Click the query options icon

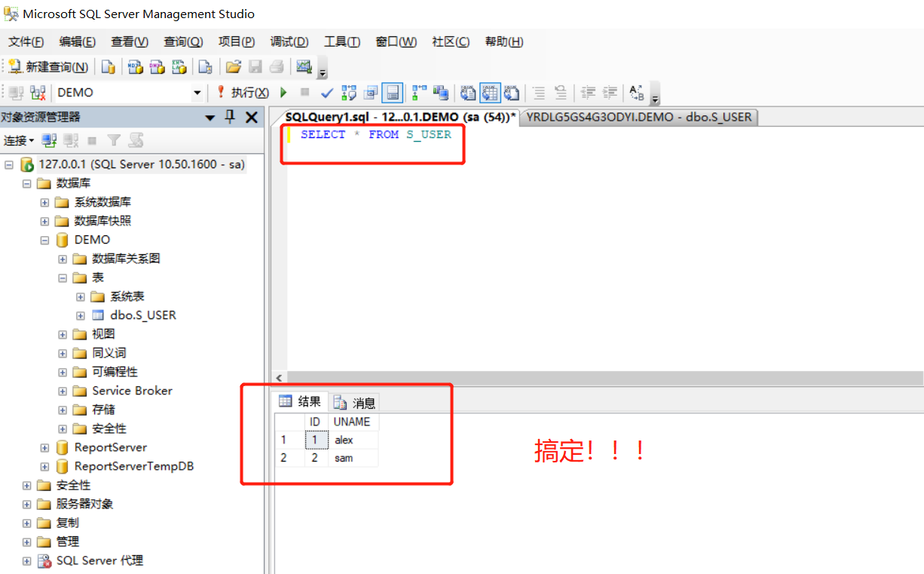[x=370, y=93]
